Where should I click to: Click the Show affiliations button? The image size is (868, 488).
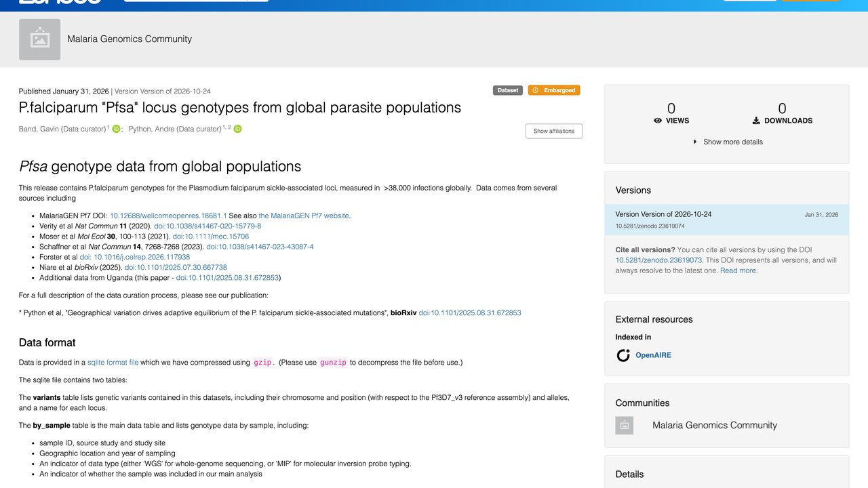click(x=554, y=131)
